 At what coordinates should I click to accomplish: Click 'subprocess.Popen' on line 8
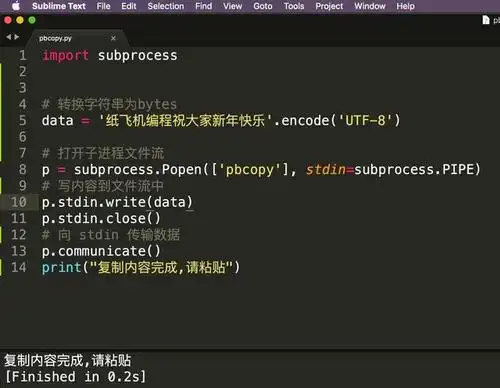[x=138, y=169]
